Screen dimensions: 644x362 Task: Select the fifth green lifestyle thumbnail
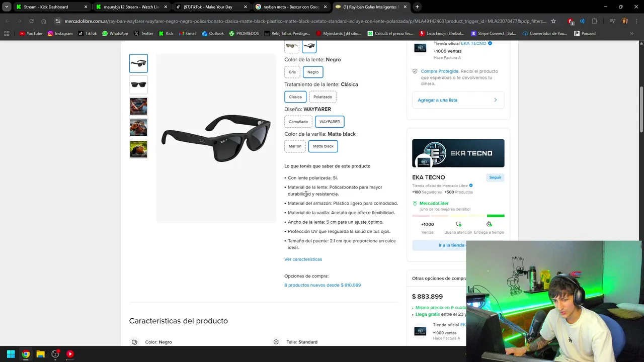138,149
